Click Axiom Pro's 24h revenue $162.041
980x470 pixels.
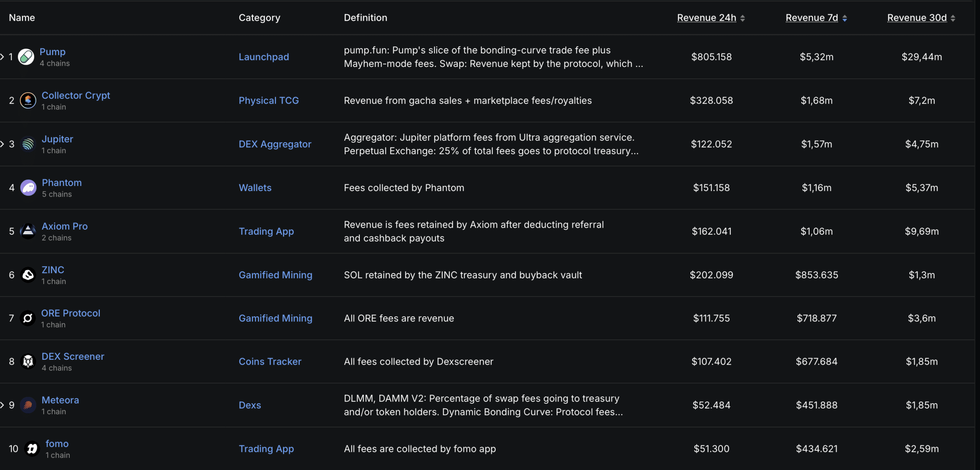pos(712,232)
